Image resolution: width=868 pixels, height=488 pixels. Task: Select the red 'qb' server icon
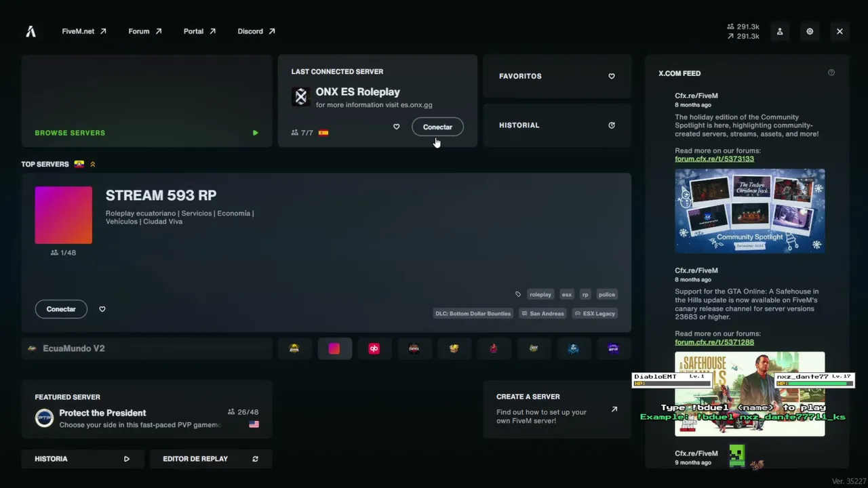[374, 348]
